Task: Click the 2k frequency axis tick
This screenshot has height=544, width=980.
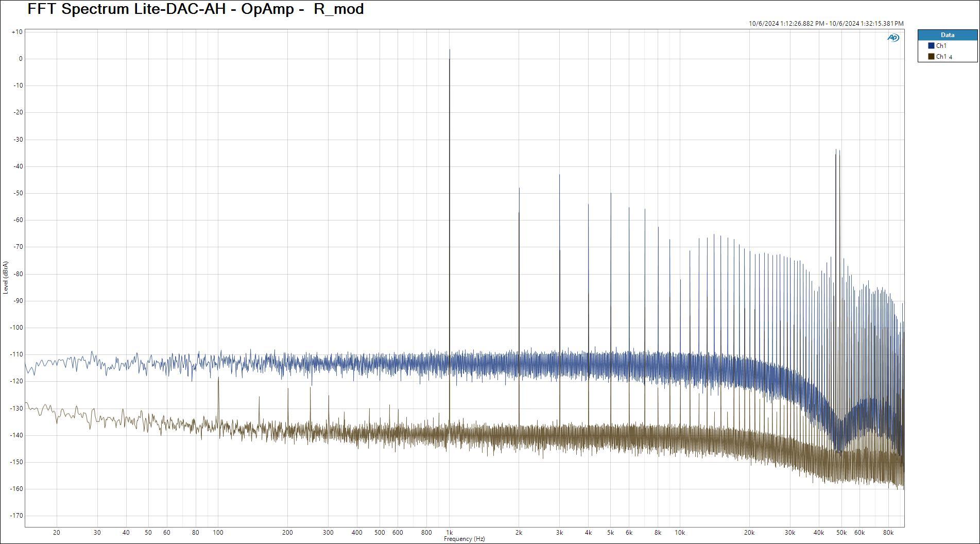Action: [519, 533]
